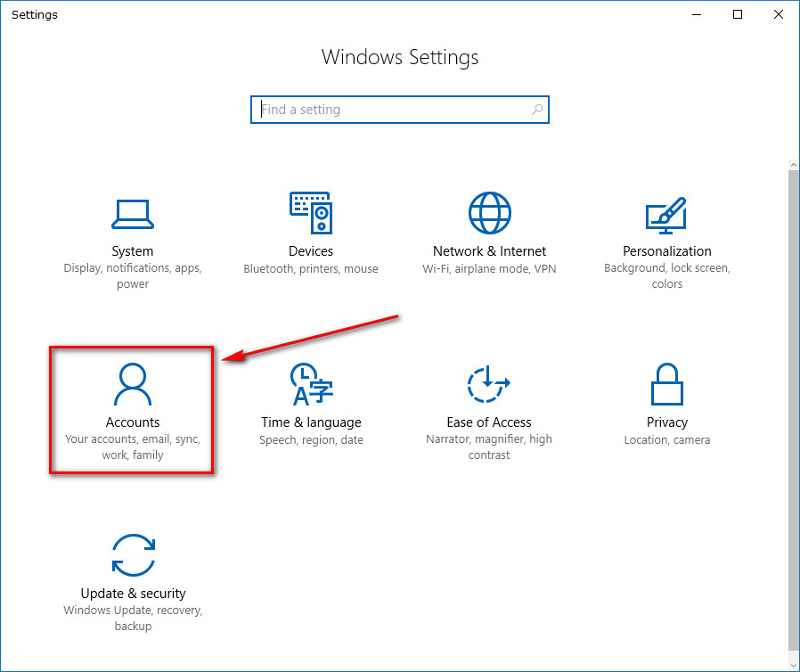Click the Ease of Access title text

[489, 422]
